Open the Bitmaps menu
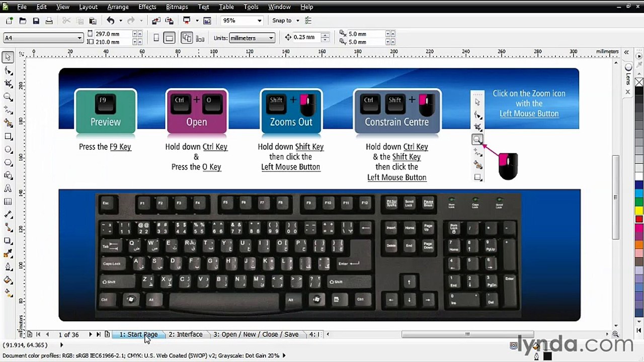Image resolution: width=644 pixels, height=362 pixels. click(x=177, y=7)
